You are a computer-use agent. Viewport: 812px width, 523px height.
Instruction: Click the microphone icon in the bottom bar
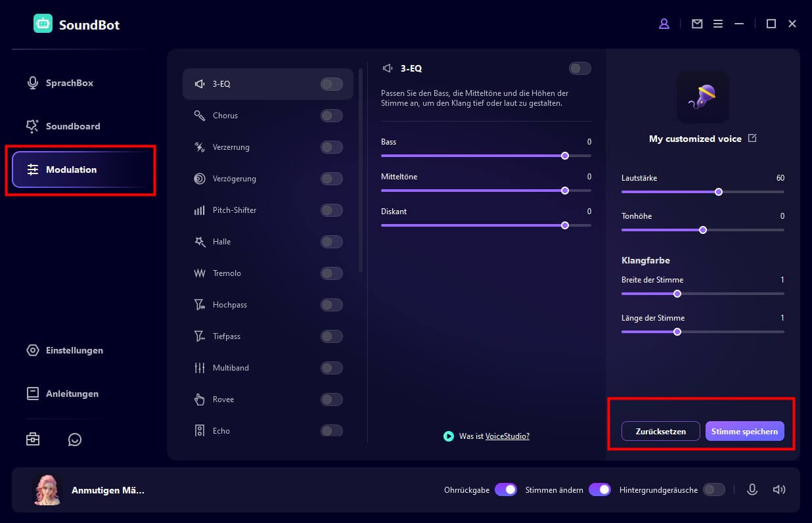point(752,489)
